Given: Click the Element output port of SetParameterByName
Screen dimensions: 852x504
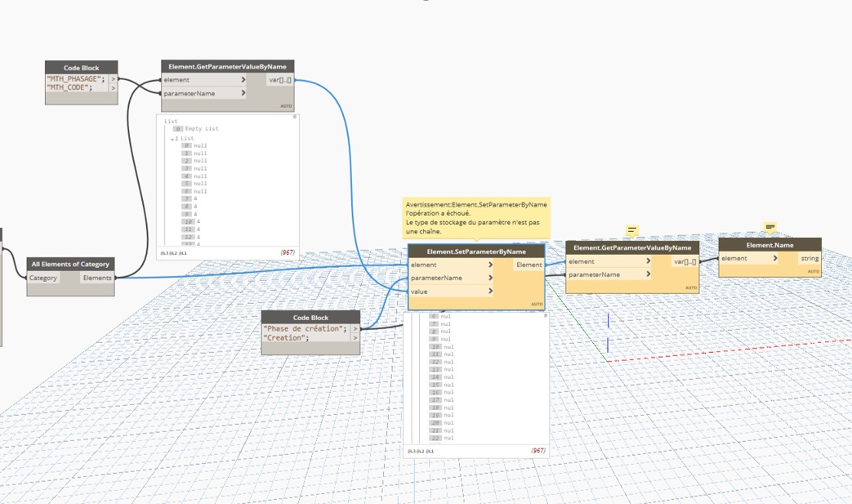Looking at the screenshot, I should pyautogui.click(x=529, y=265).
